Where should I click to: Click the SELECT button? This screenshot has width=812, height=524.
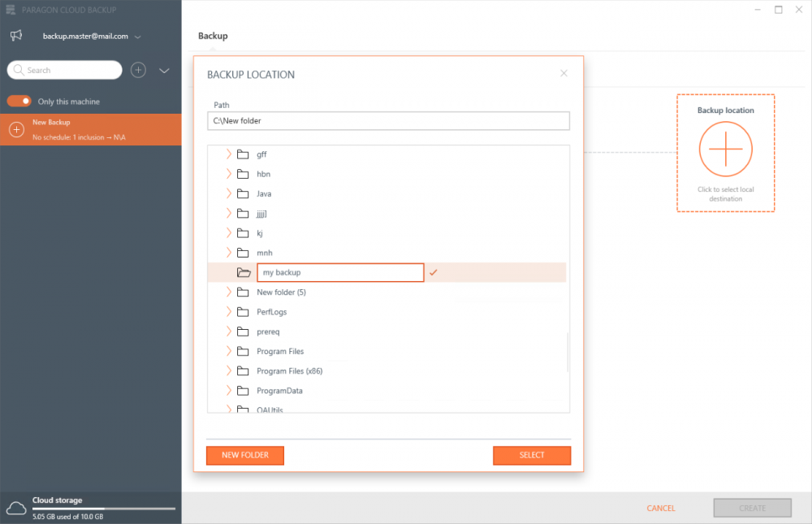point(532,455)
